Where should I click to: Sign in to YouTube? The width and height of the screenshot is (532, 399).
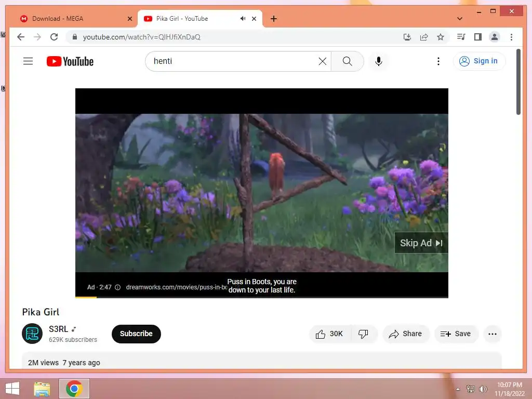click(x=478, y=61)
